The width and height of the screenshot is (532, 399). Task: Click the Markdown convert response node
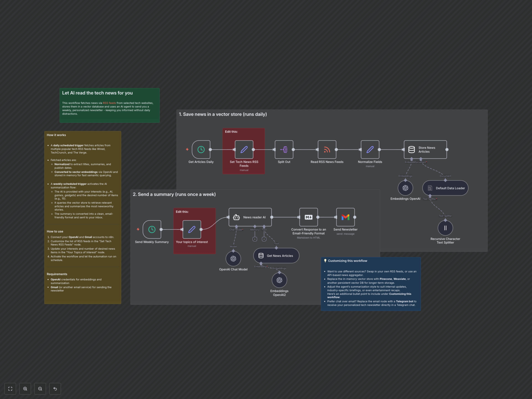[x=308, y=217]
